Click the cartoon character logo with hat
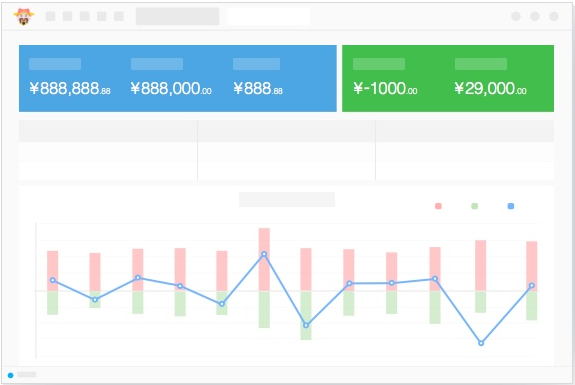The width and height of the screenshot is (575, 385). click(x=24, y=16)
